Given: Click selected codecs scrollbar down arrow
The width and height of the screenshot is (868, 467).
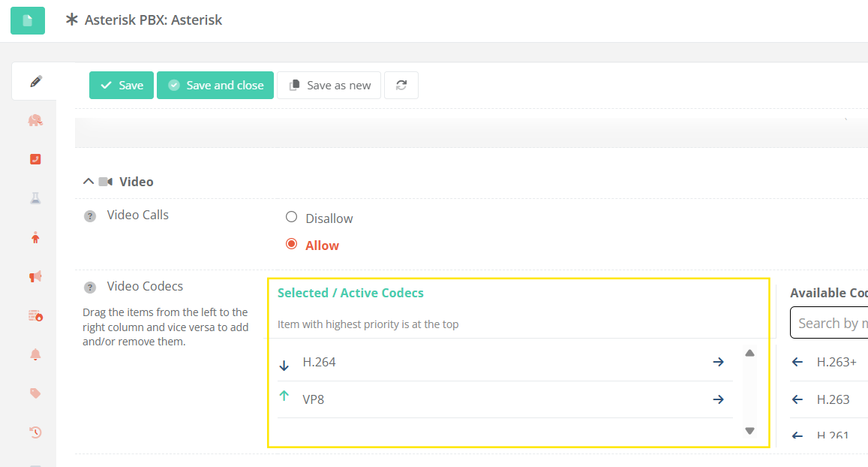Looking at the screenshot, I should click(749, 431).
